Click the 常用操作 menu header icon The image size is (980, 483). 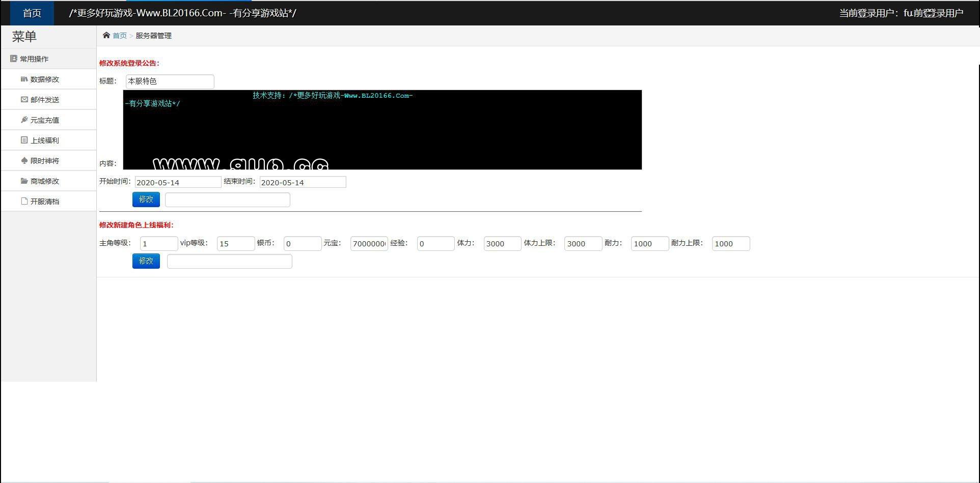pos(14,59)
